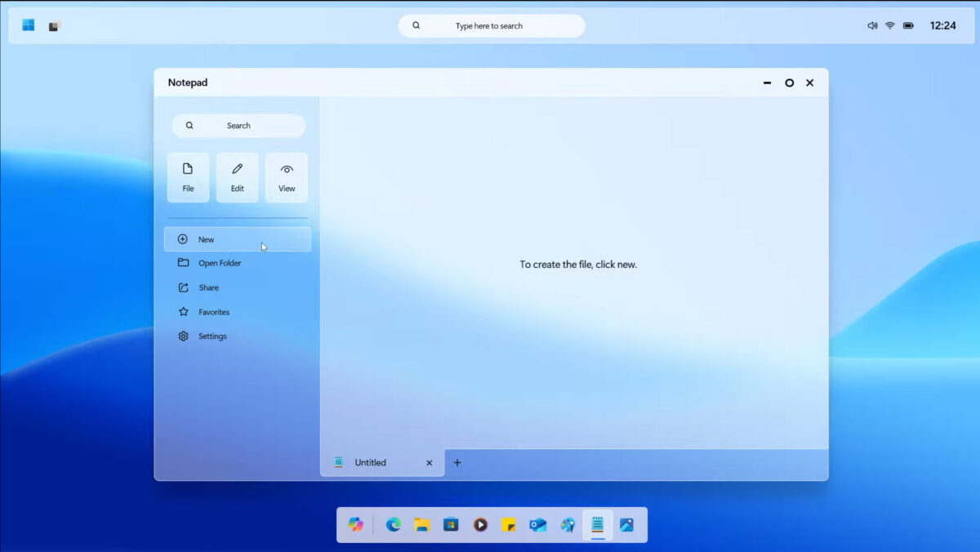Open Paint from the taskbar
This screenshot has height=552, width=980.
click(568, 525)
